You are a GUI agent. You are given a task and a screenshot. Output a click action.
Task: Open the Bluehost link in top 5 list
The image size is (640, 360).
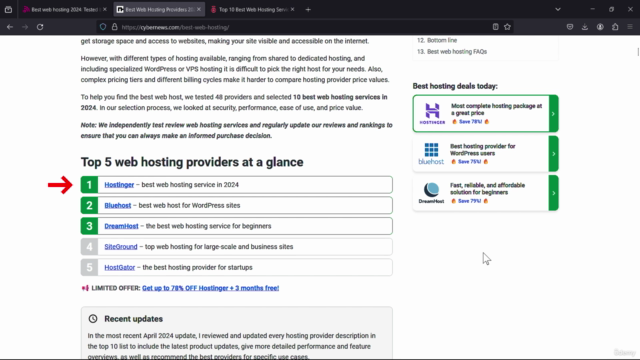(118, 206)
